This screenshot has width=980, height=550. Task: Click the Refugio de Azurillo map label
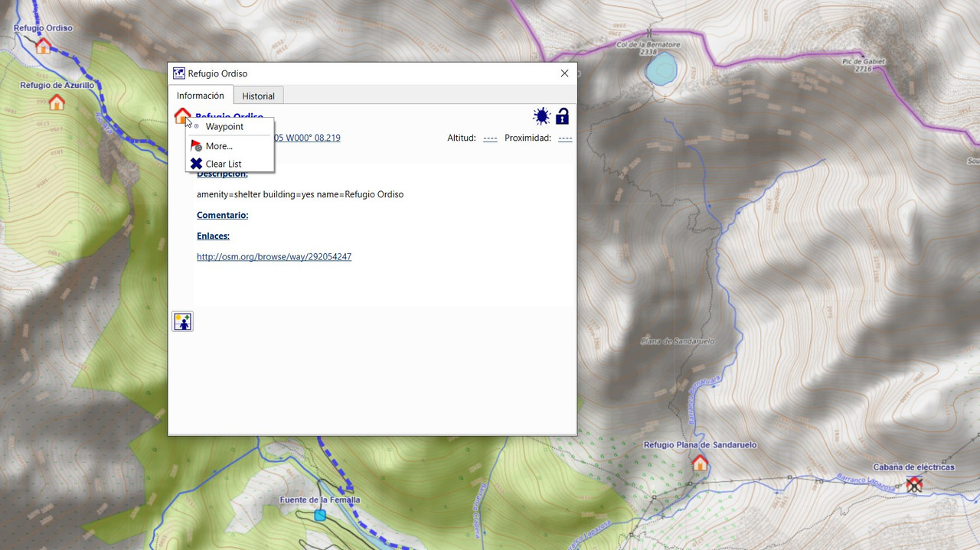pos(57,85)
